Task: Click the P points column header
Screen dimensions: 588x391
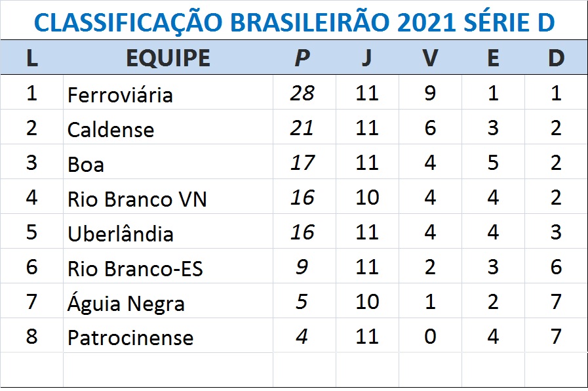Action: pos(302,58)
